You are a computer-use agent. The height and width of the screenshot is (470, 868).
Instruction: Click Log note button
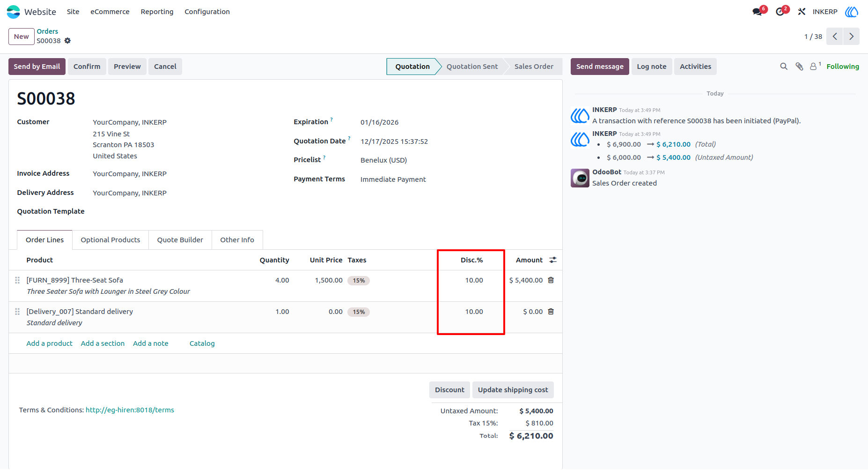click(x=652, y=67)
